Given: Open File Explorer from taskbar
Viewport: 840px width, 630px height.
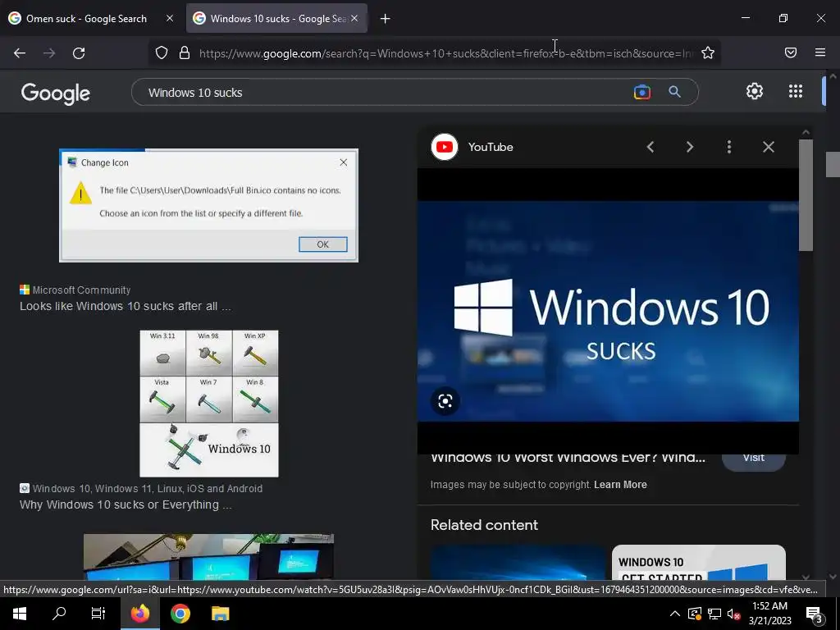Looking at the screenshot, I should click(x=220, y=614).
